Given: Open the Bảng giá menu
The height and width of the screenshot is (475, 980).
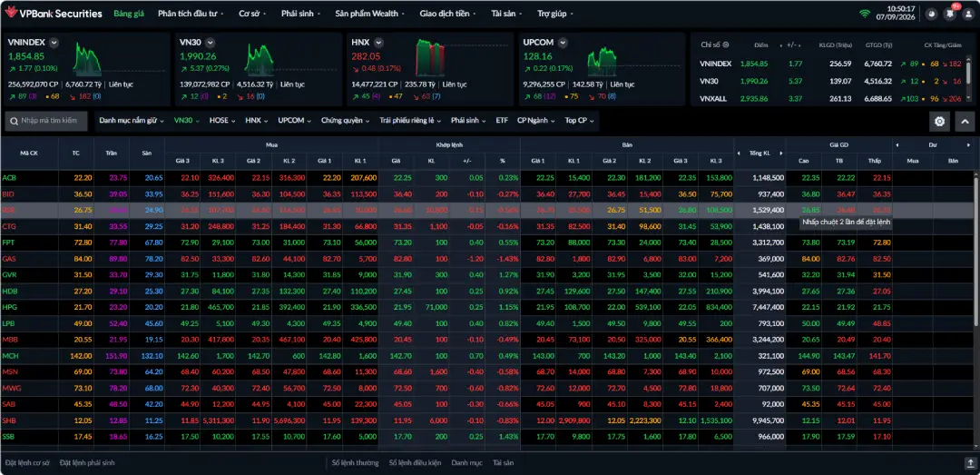Looking at the screenshot, I should pos(129,14).
